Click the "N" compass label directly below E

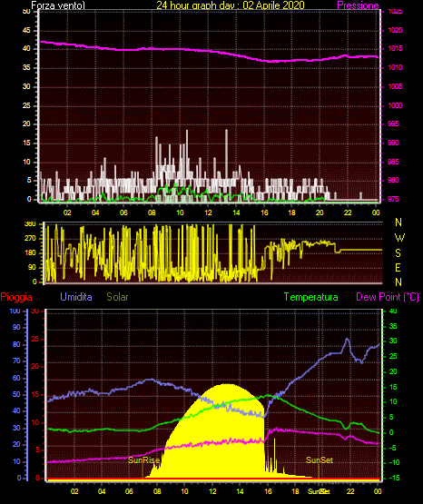click(x=398, y=282)
